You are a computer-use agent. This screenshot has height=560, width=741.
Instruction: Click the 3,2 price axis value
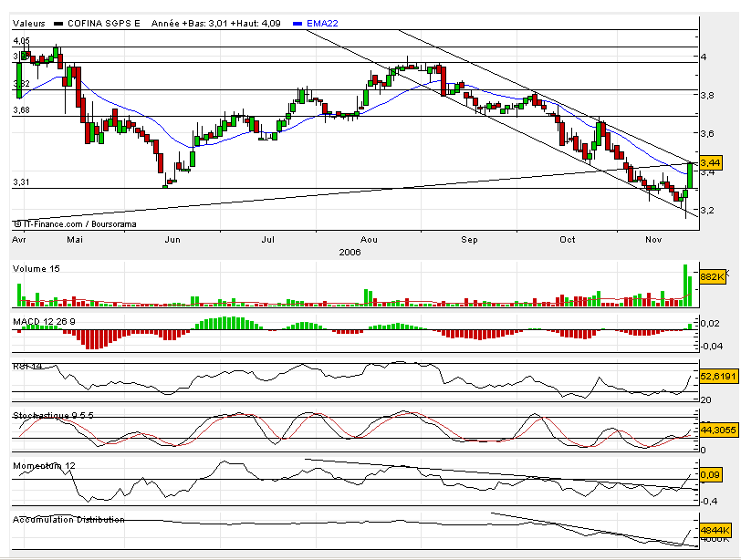coord(707,210)
